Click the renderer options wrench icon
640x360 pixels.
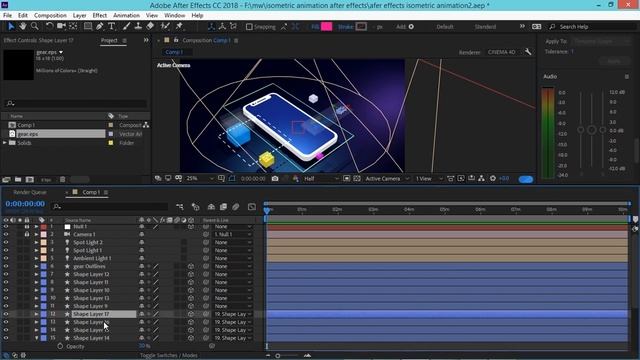coord(528,52)
